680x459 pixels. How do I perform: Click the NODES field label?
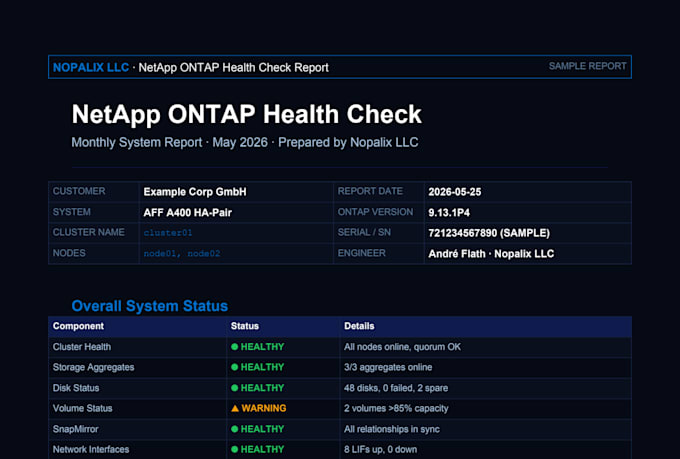point(69,253)
